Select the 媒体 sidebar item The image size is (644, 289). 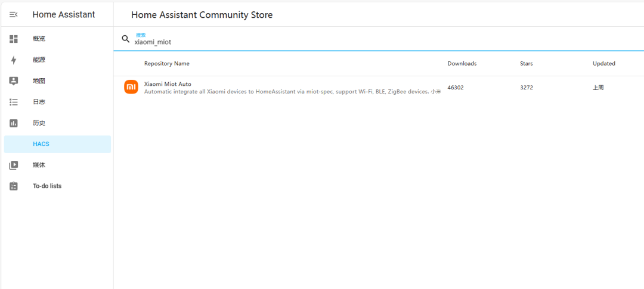tap(57, 165)
